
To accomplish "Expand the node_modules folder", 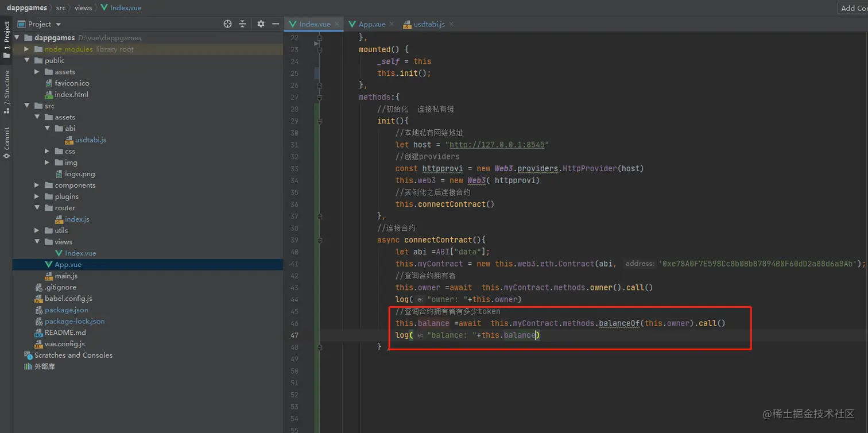I will click(x=26, y=49).
